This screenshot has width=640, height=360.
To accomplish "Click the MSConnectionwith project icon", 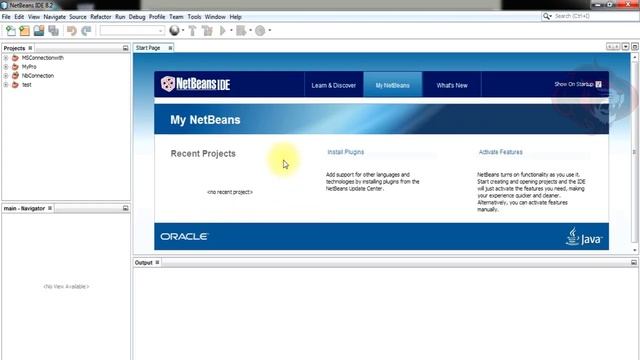I will [x=15, y=58].
